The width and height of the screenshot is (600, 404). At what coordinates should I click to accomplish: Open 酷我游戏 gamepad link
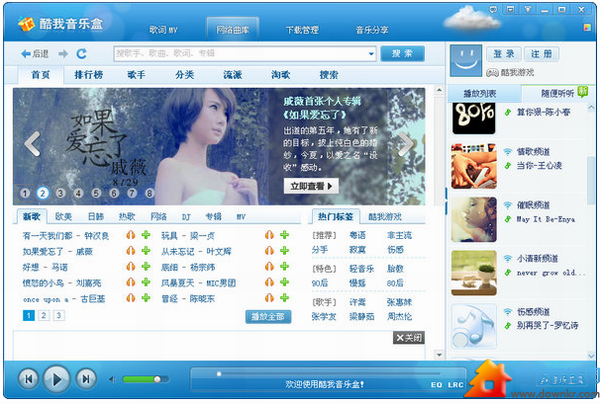click(510, 72)
